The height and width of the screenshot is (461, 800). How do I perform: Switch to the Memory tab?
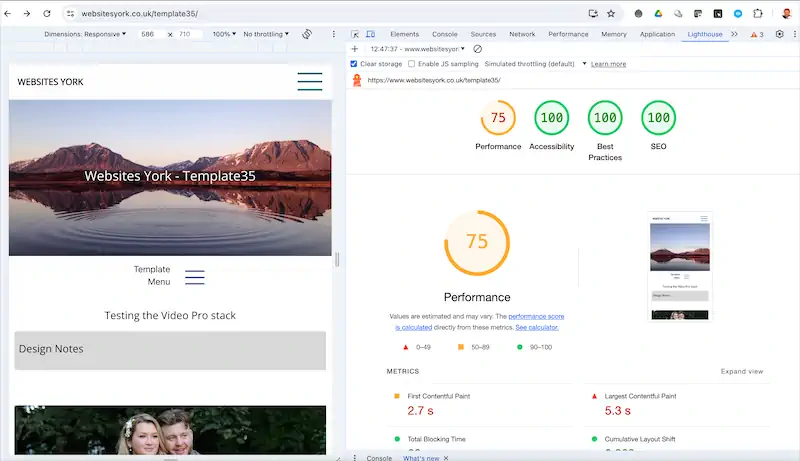point(614,34)
